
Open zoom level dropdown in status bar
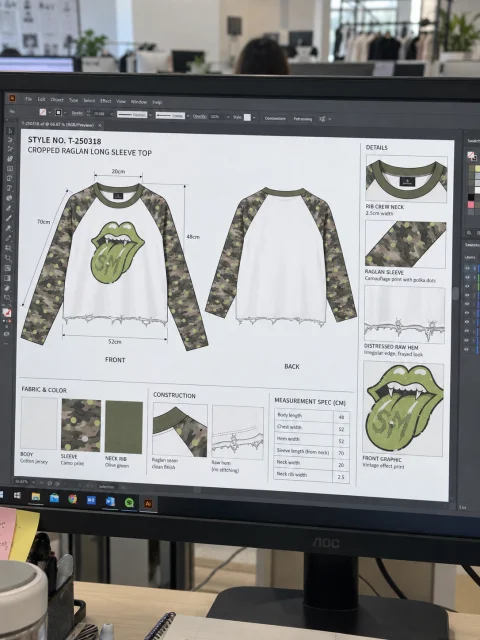click(33, 482)
